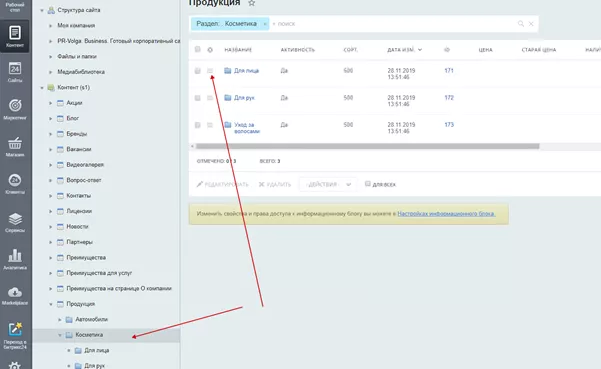Expand the Блог tree node
The height and width of the screenshot is (369, 601).
(50, 118)
